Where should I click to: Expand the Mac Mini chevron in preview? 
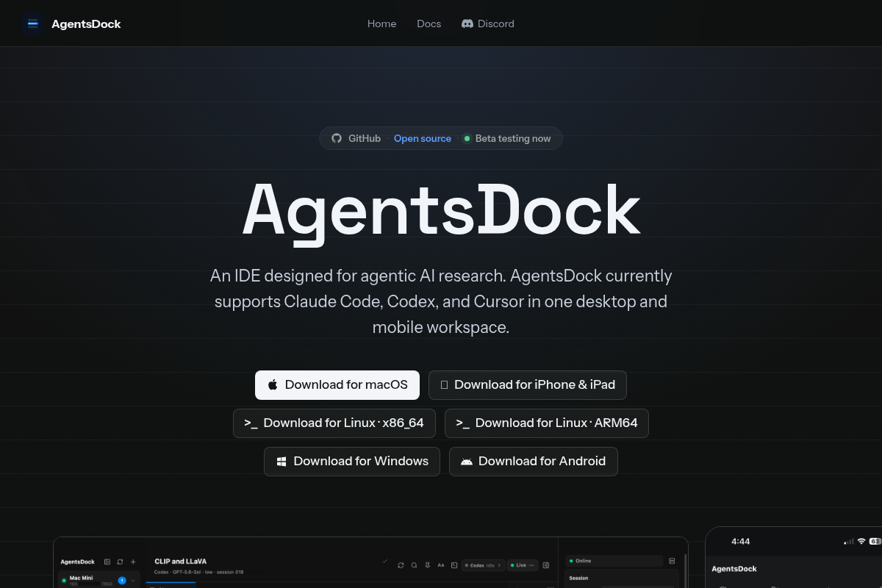point(133,581)
